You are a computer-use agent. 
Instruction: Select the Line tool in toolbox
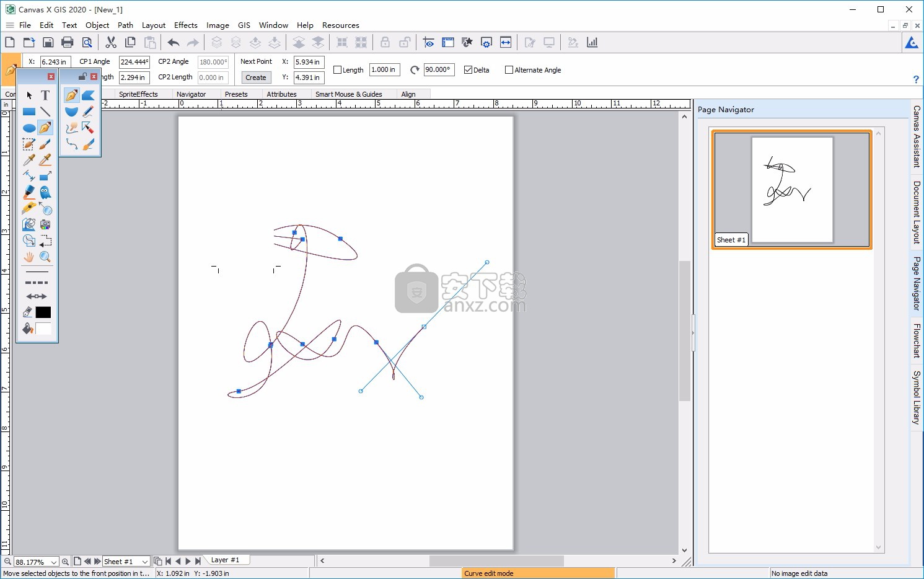point(45,112)
